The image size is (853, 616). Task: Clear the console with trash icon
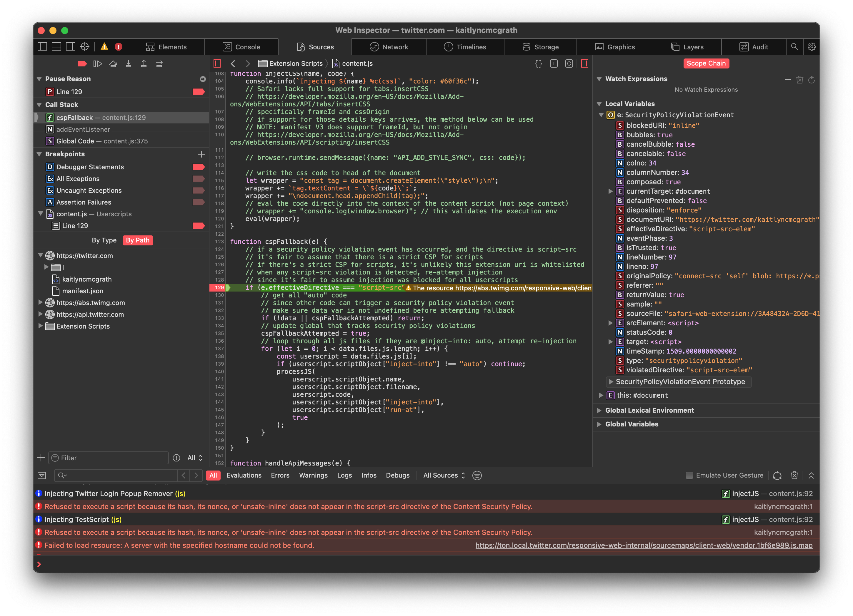(x=794, y=476)
